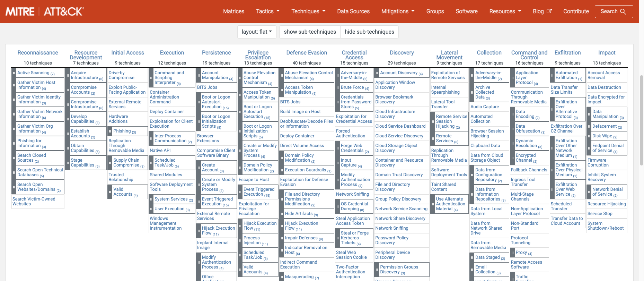Click the handle beside User Execution
Viewport: 644px width, 281px height.
pyautogui.click(x=151, y=209)
